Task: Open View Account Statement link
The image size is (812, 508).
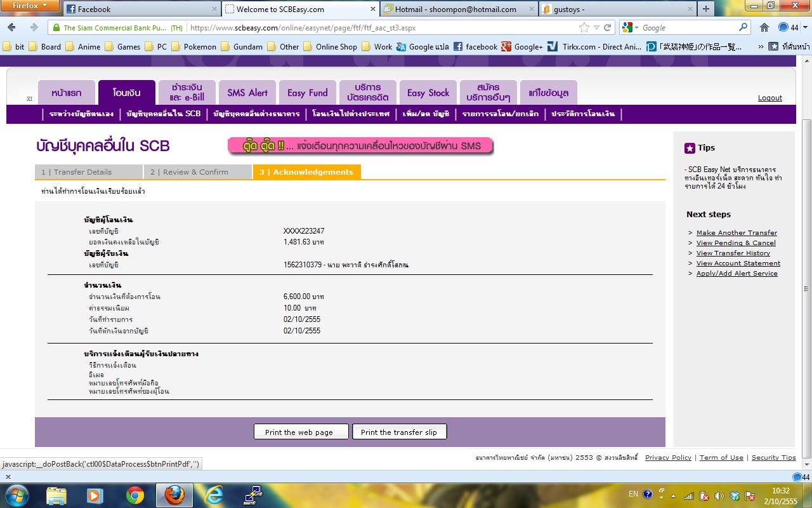Action: point(738,264)
